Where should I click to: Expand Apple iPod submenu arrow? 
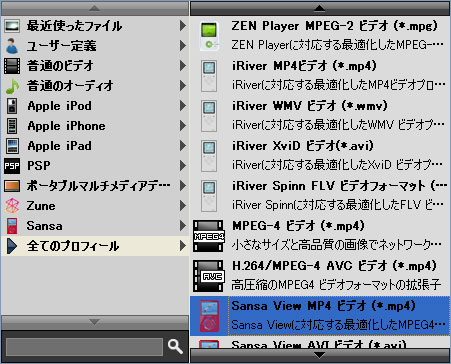pyautogui.click(x=182, y=106)
